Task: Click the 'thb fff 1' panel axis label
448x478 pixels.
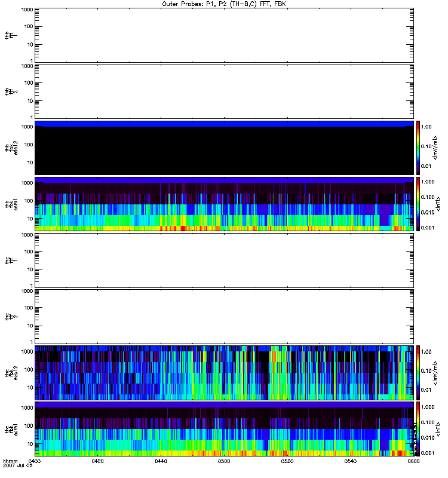Action: point(11,35)
